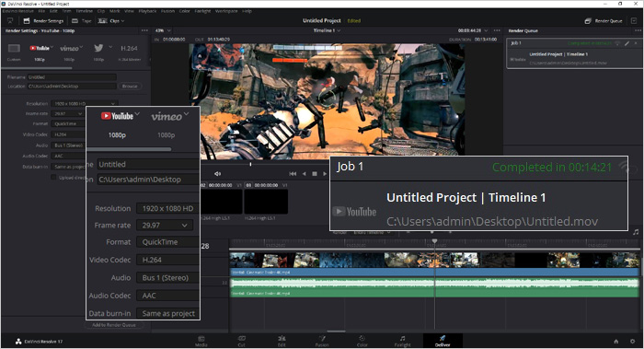Enable the Upload directly checkbox

[x=53, y=177]
